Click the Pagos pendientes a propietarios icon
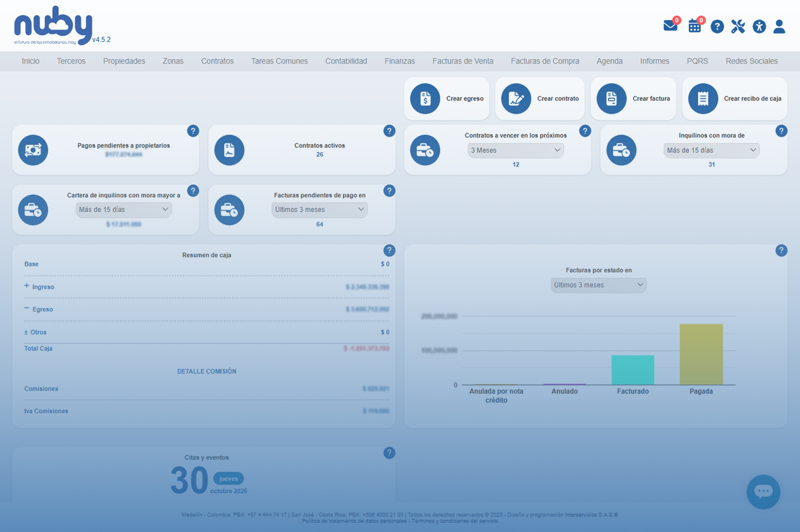 point(33,150)
